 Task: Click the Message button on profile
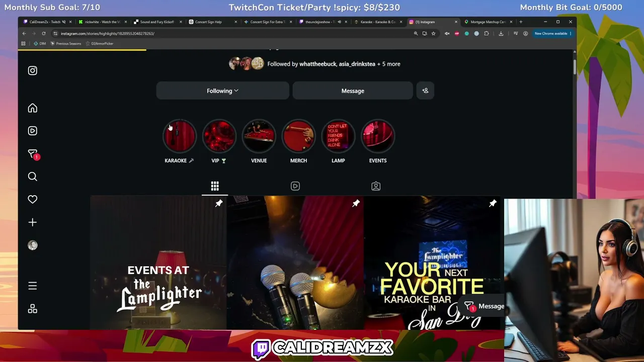coord(353,90)
